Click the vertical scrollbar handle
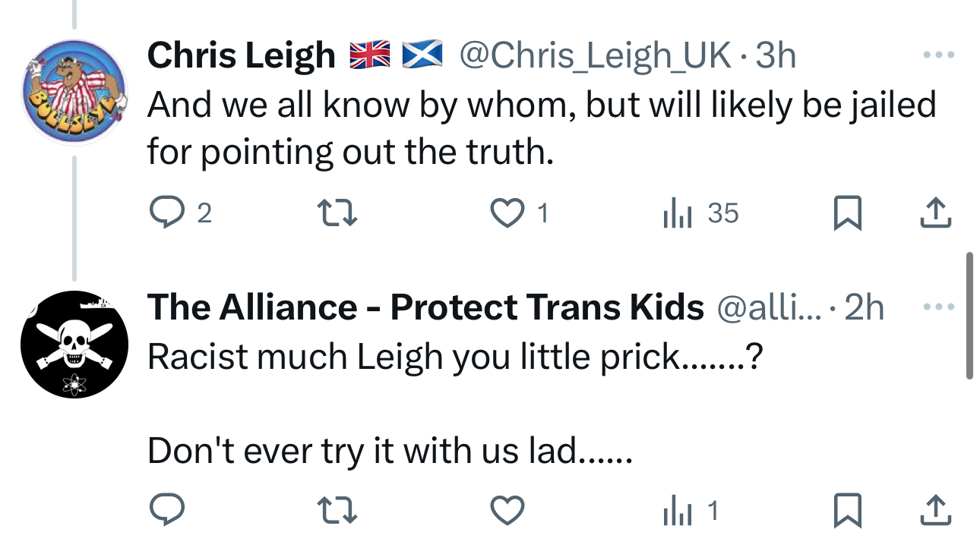 (x=969, y=315)
